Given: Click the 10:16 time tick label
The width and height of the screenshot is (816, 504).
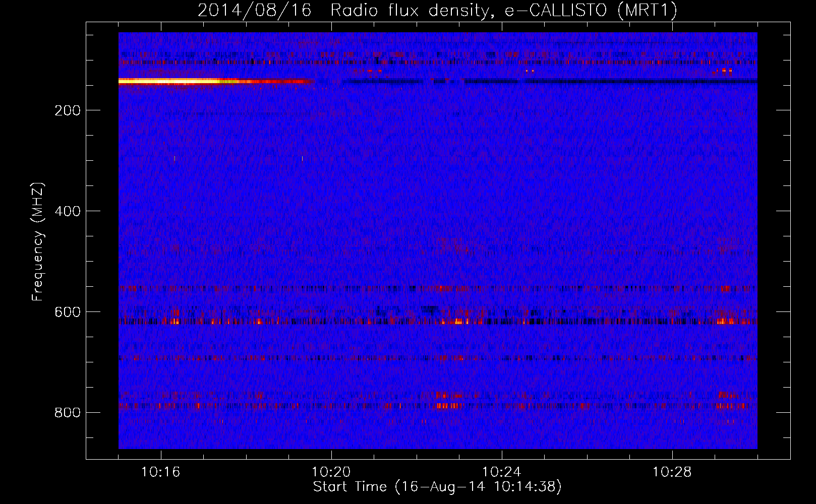Looking at the screenshot, I should tap(160, 472).
